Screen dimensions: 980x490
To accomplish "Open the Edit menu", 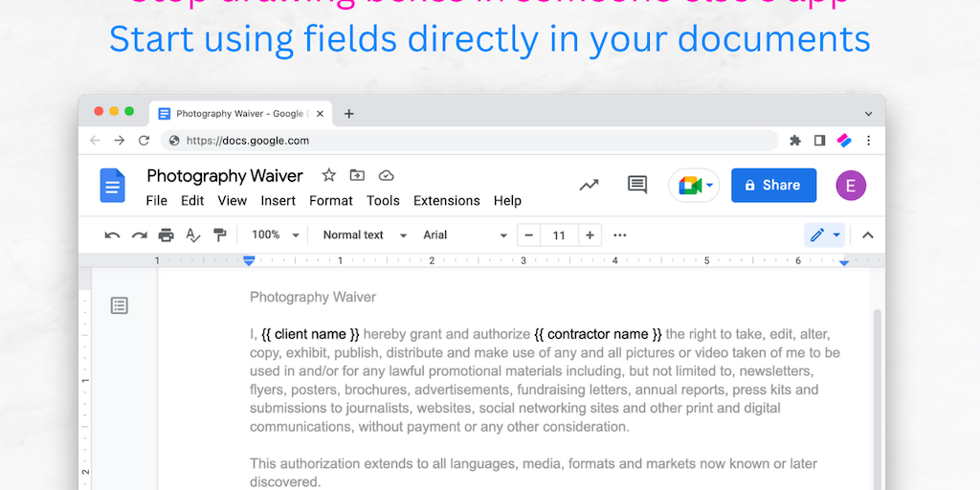I will point(192,201).
